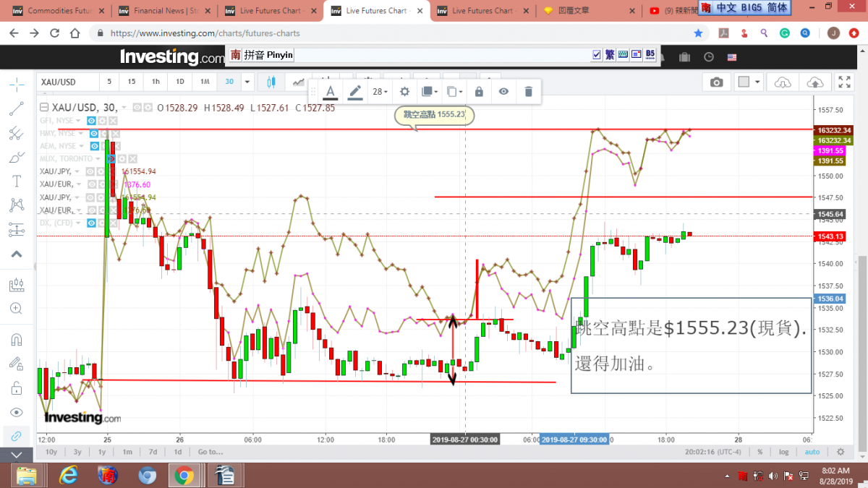Hide all drawings using sidebar eye icon
Viewport: 868px width, 488px height.
click(16, 412)
